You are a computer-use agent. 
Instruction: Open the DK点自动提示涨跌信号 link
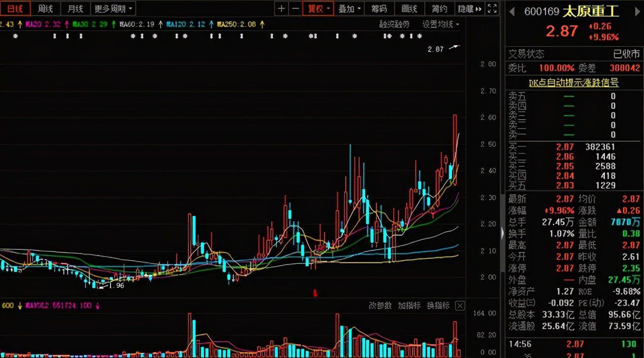(x=574, y=83)
